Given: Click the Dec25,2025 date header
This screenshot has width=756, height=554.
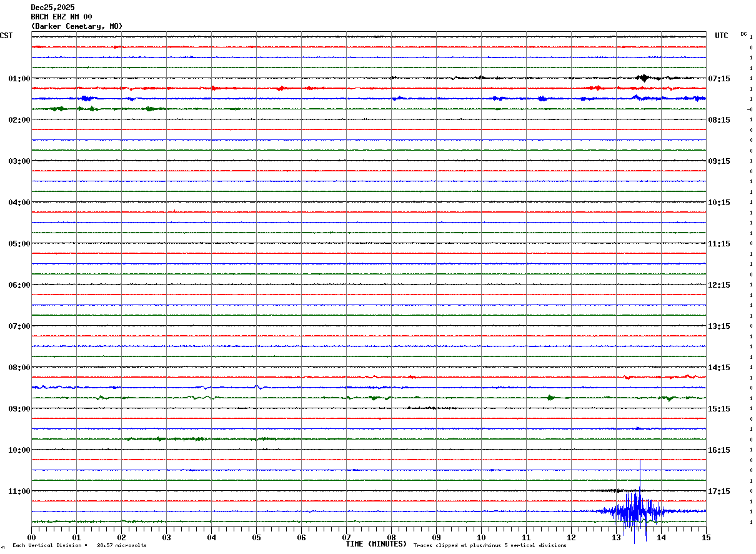Looking at the screenshot, I should (x=52, y=8).
